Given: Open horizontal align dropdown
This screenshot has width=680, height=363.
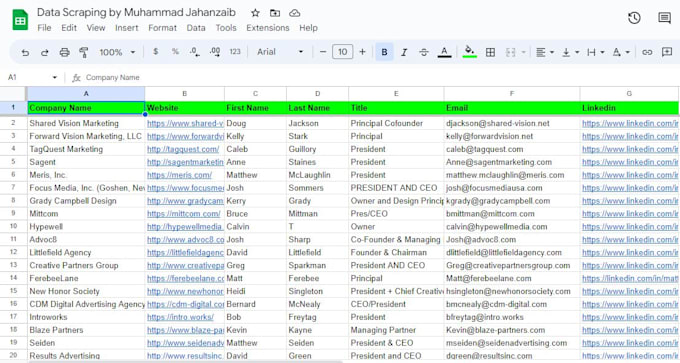Looking at the screenshot, I should pos(545,52).
